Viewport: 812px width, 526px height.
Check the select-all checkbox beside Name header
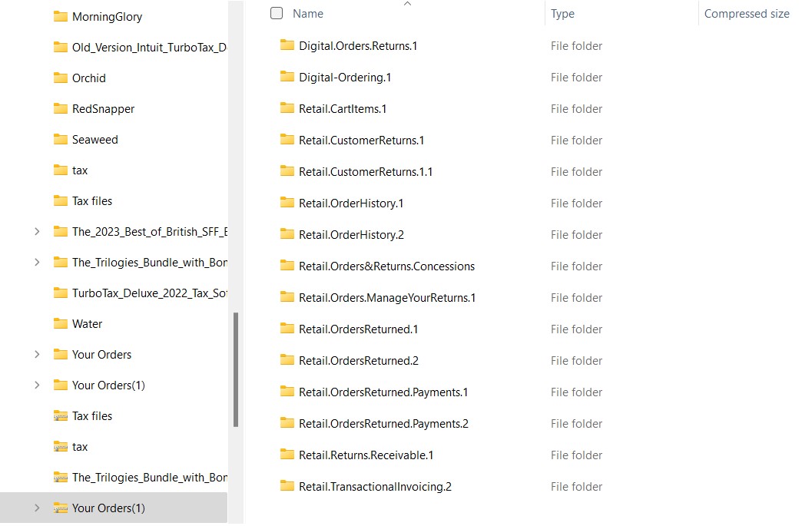pos(277,12)
